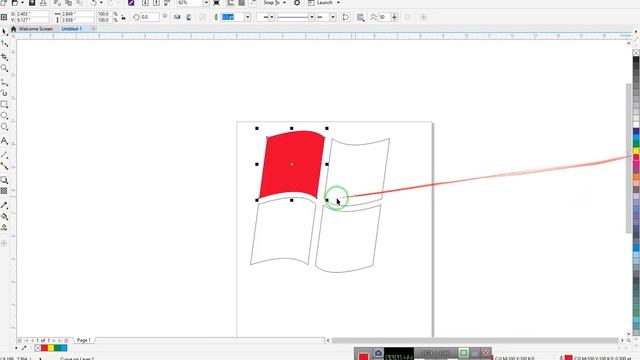This screenshot has height=360, width=640.
Task: Open the Snap To dropdown
Action: [x=275, y=2]
